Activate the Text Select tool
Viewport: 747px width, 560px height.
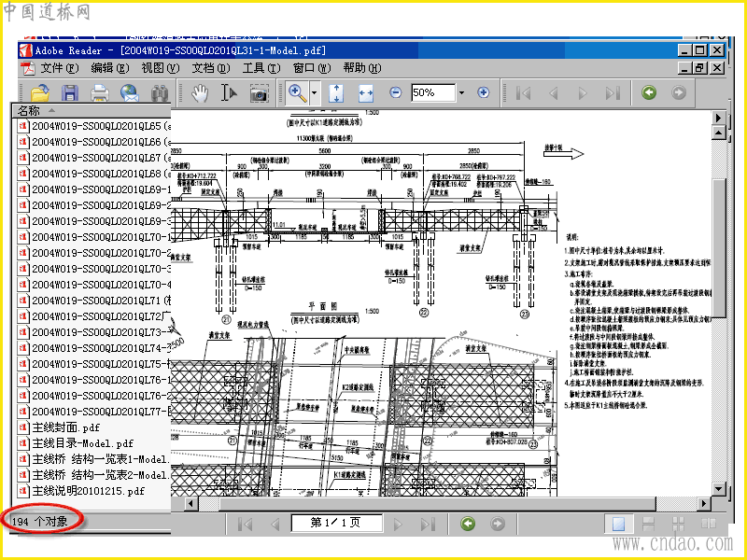point(229,93)
